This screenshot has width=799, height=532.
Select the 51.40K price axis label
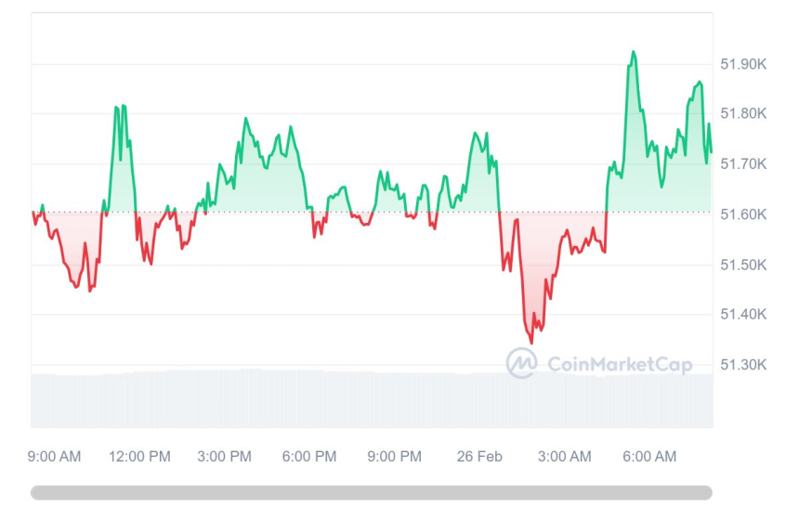coord(743,315)
